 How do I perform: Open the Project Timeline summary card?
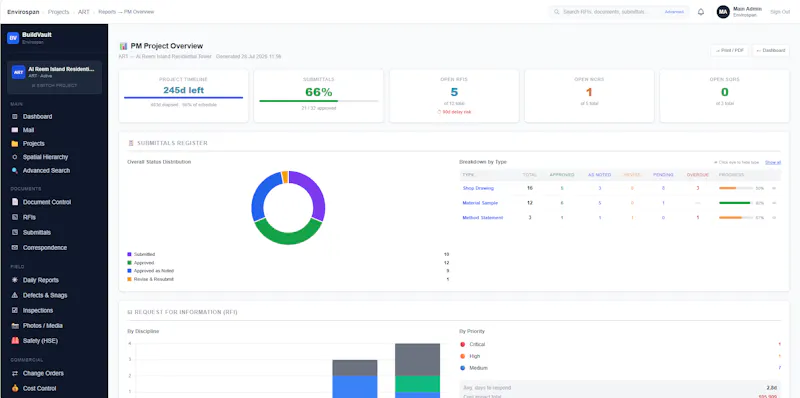tap(184, 96)
